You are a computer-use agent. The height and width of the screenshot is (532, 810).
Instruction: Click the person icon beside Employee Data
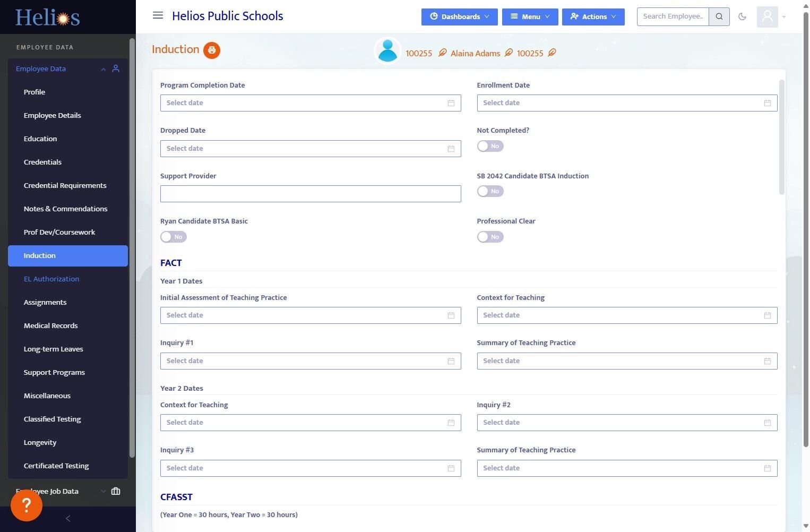[x=116, y=68]
